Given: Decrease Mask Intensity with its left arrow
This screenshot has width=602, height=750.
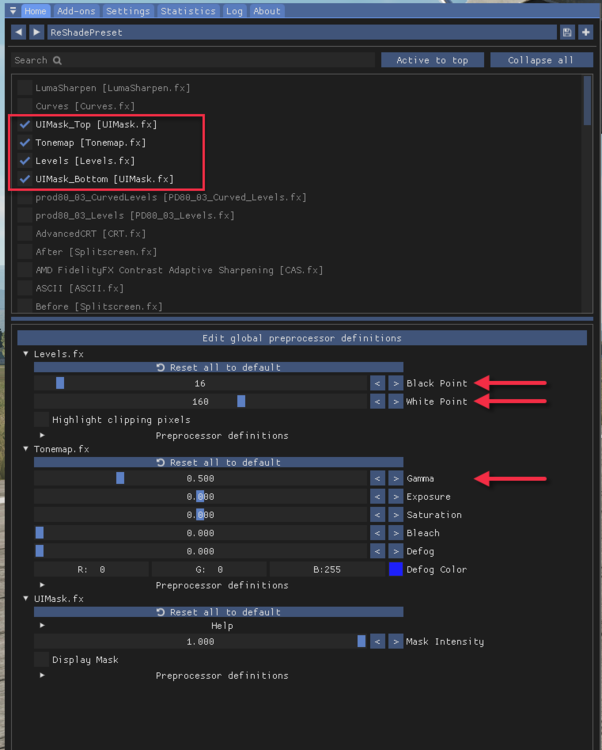Looking at the screenshot, I should click(378, 642).
